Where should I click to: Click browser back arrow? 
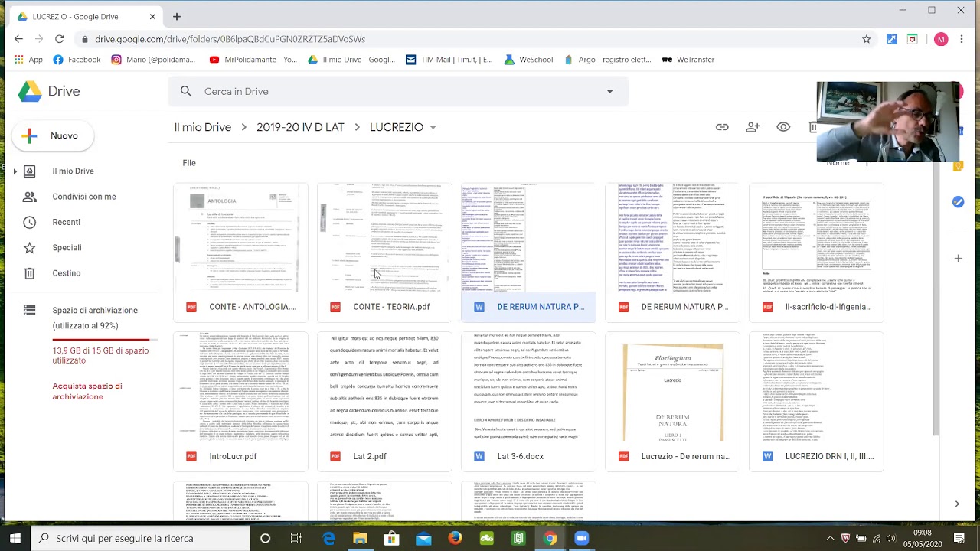point(19,39)
